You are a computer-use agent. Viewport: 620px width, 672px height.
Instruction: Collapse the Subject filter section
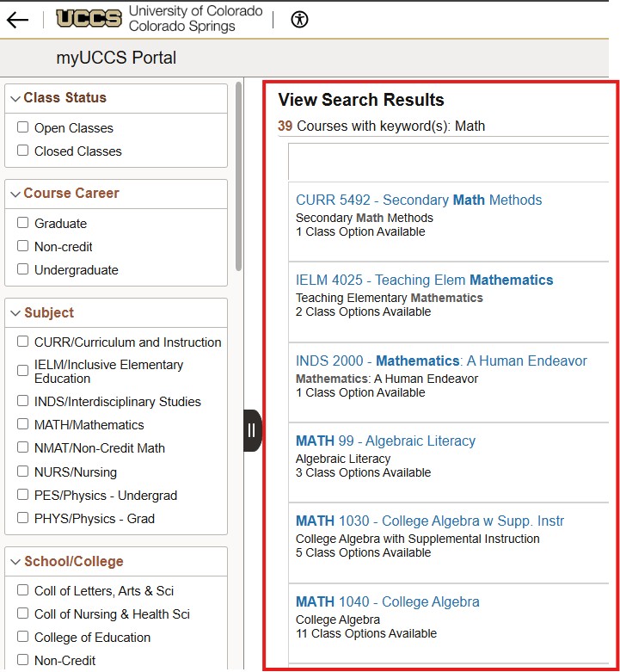[x=15, y=313]
